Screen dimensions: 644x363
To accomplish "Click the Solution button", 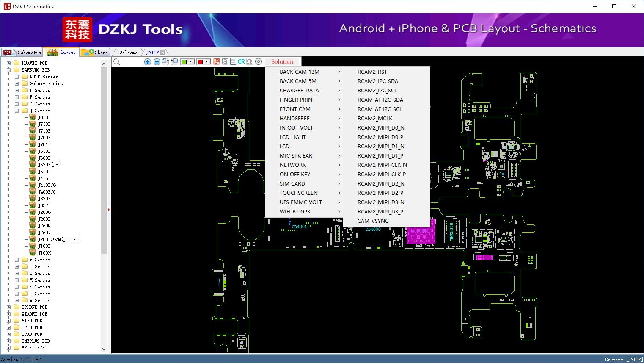I will click(282, 61).
